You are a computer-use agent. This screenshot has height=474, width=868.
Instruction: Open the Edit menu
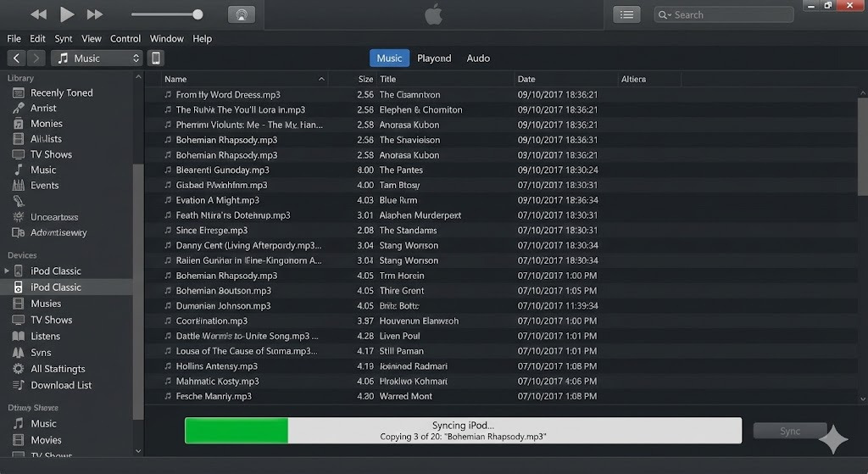pos(37,39)
